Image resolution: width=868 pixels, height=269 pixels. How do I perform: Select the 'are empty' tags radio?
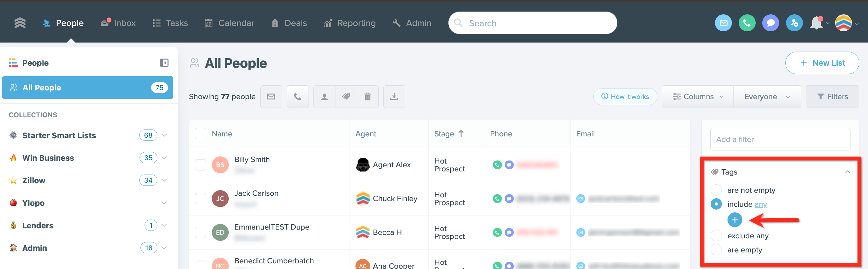coord(716,250)
